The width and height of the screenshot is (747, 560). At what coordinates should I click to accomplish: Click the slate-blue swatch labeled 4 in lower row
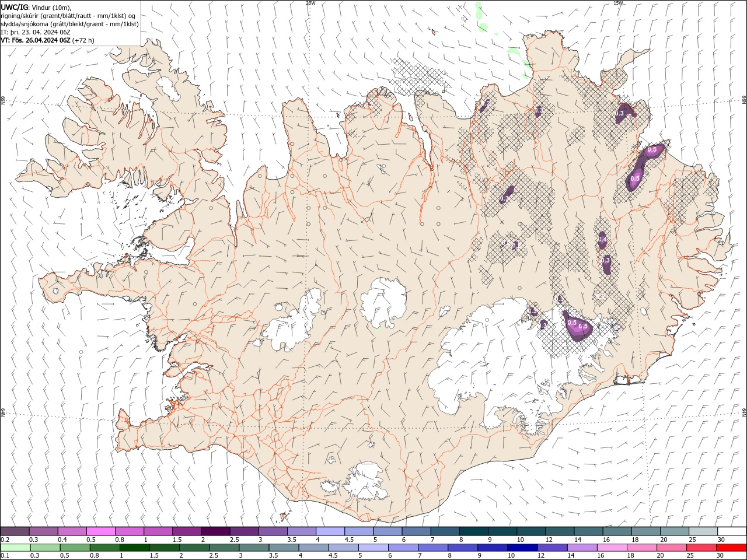tap(313, 548)
